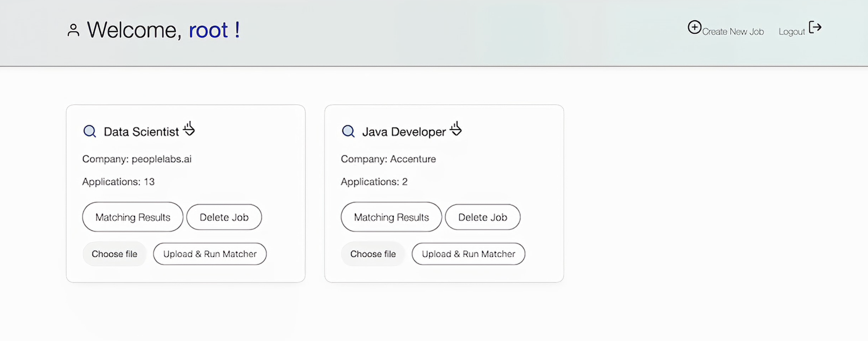The image size is (868, 341).
Task: Click the logout arrow icon
Action: [x=815, y=27]
